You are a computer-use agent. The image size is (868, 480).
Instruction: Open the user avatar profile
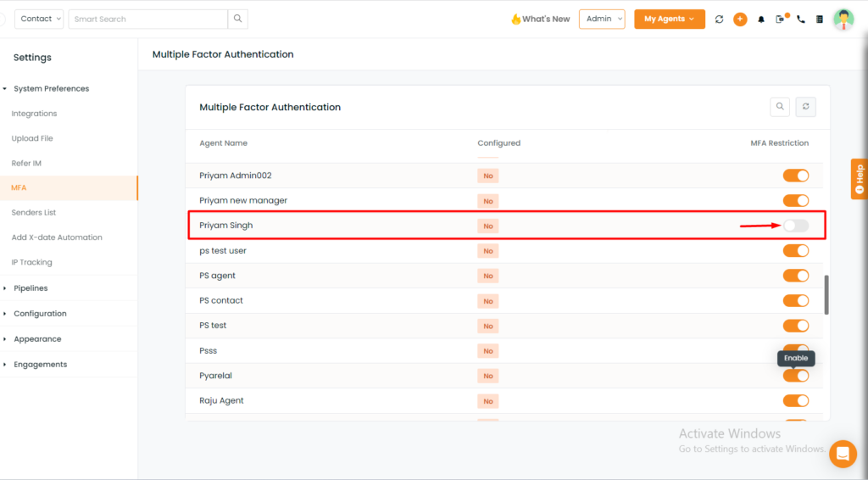click(x=843, y=20)
